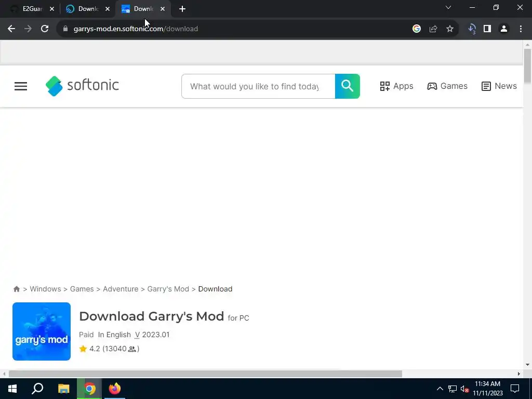The width and height of the screenshot is (532, 399).
Task: Toggle Chrome side panel
Action: click(487, 29)
